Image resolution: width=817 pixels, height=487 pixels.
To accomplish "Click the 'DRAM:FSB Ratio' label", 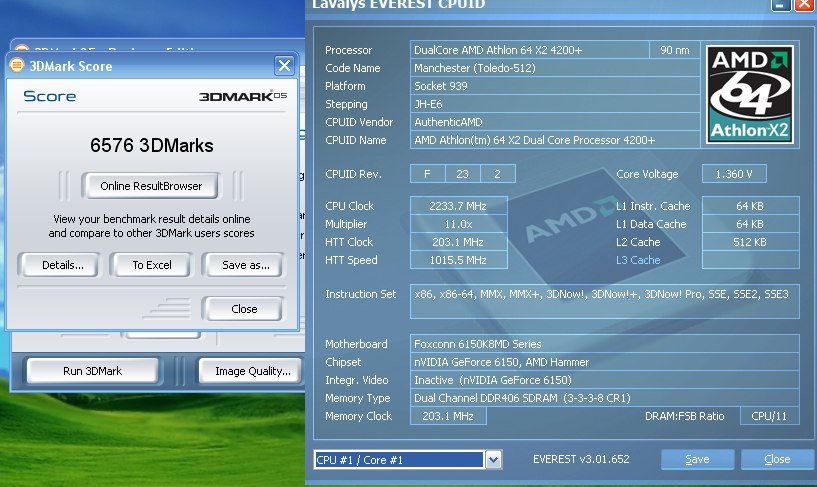I will [684, 416].
